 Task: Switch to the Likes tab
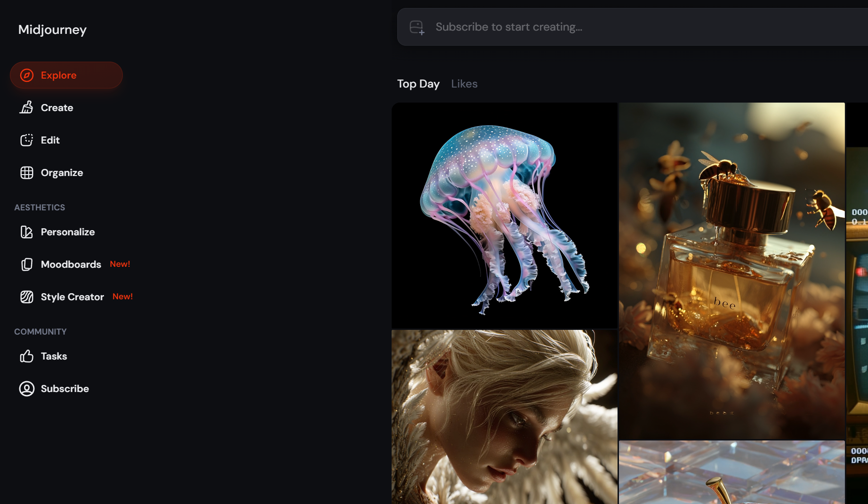tap(464, 84)
